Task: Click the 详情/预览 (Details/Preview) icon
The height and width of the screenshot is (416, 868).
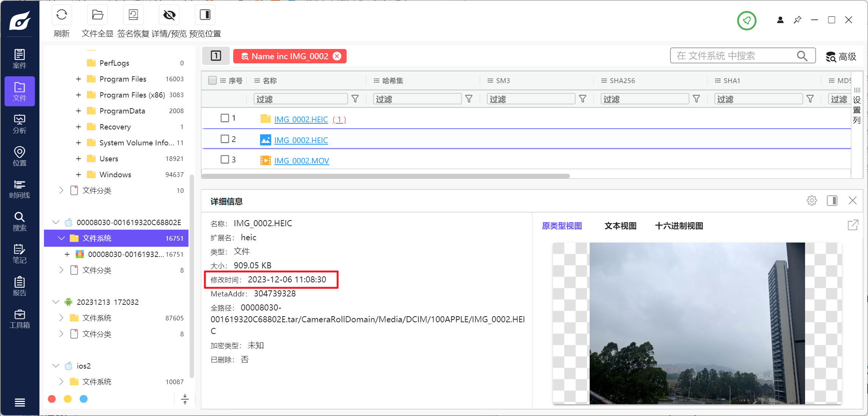Action: click(170, 15)
